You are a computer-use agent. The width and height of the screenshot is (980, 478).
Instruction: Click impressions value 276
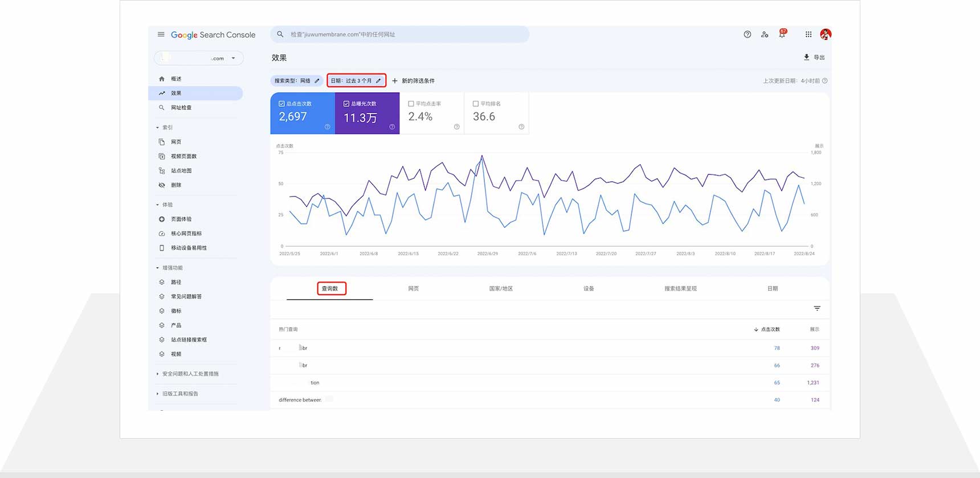(815, 365)
